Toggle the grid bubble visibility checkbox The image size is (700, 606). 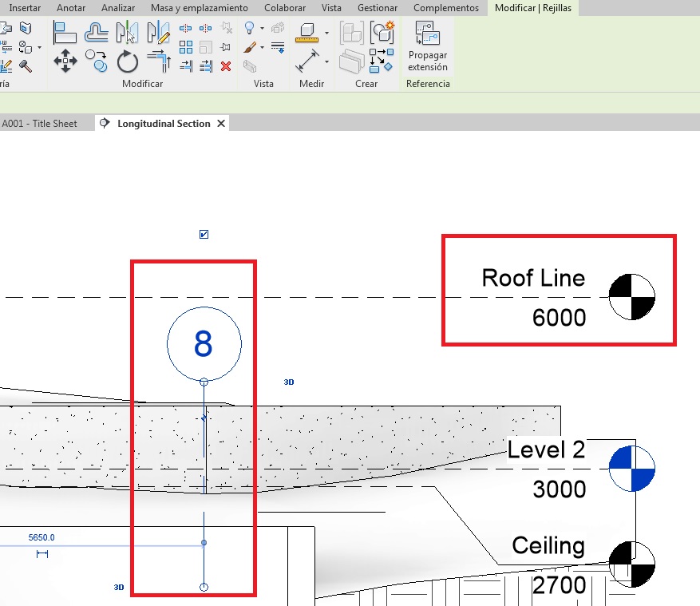204,234
